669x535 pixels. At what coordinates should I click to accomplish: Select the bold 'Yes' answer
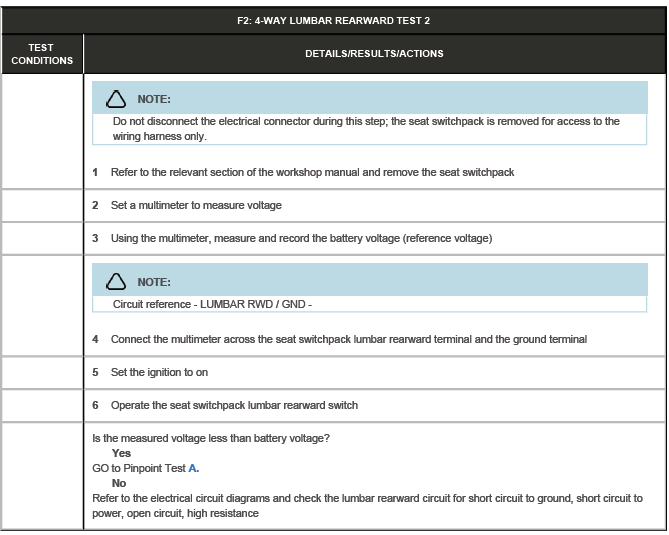[x=121, y=453]
